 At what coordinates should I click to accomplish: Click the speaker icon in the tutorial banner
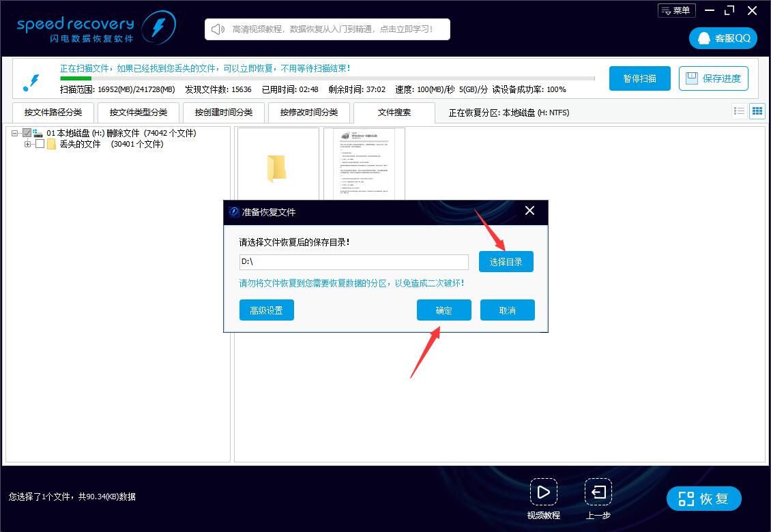(217, 29)
